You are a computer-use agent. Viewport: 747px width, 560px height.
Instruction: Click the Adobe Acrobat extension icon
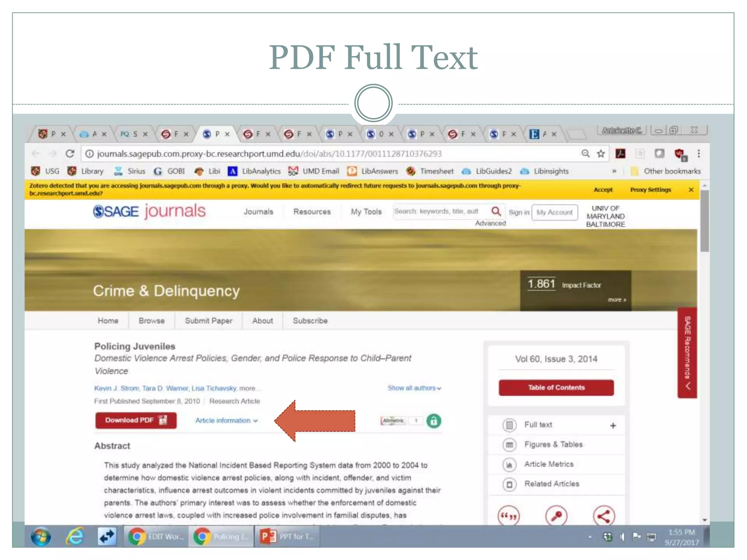pyautogui.click(x=620, y=153)
